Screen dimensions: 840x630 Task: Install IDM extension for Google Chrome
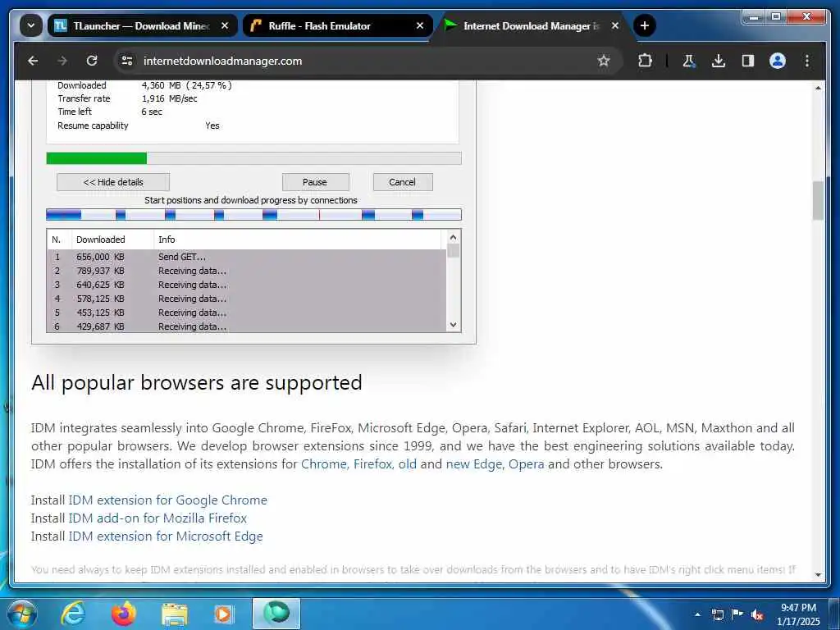(x=167, y=500)
